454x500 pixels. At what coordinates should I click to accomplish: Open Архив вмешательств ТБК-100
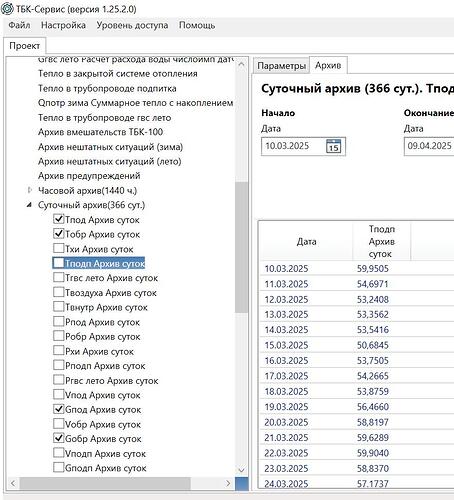pyautogui.click(x=100, y=132)
